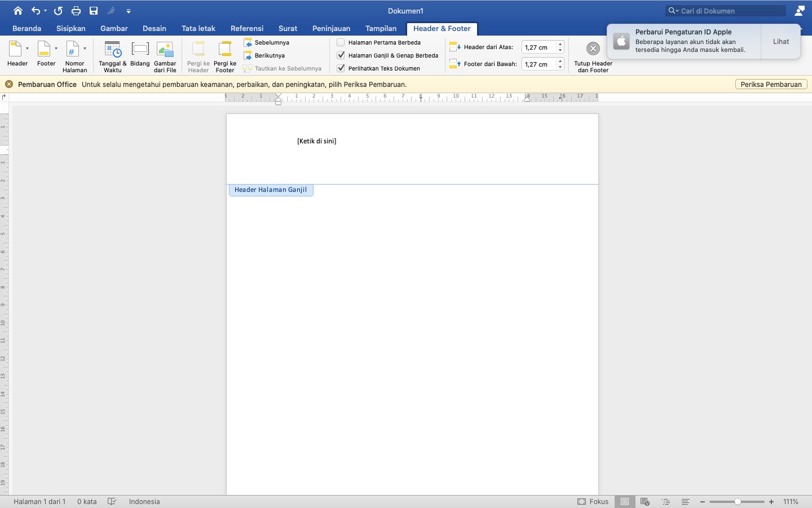Open the Referensi tab
The width and height of the screenshot is (812, 508).
247,28
